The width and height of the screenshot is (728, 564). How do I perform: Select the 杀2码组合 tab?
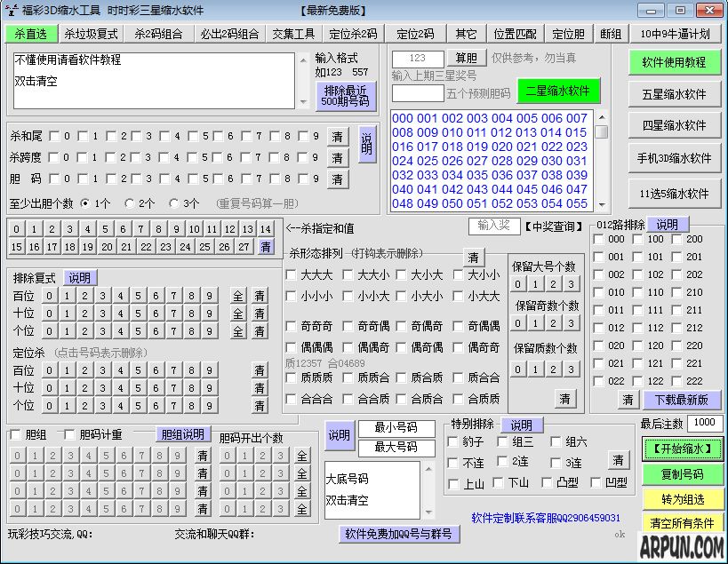(159, 34)
